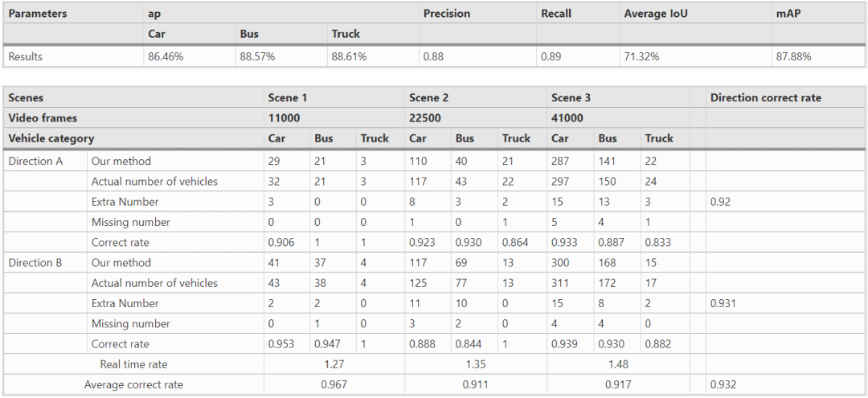Select Scene 3 real time rate 1.48

tap(619, 364)
